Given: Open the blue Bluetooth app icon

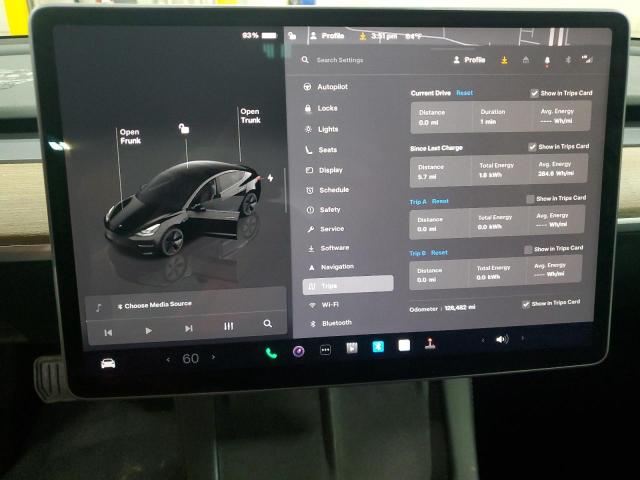Looking at the screenshot, I should 378,347.
